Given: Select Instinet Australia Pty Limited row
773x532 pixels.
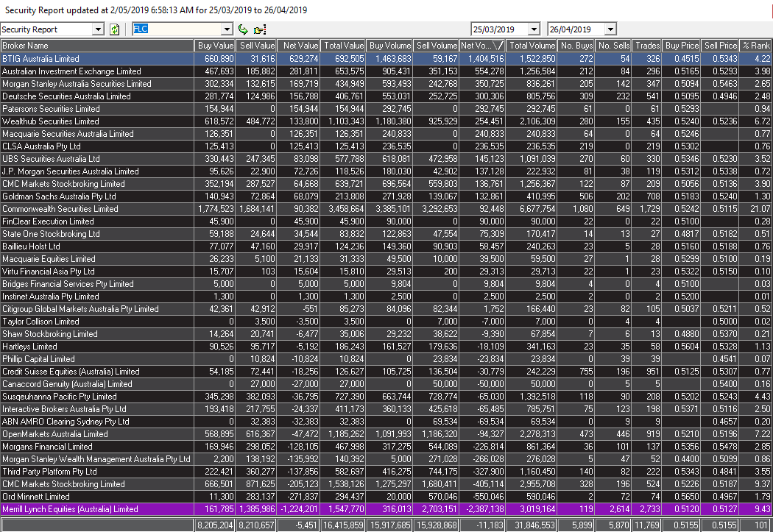Looking at the screenshot, I should coord(386,297).
